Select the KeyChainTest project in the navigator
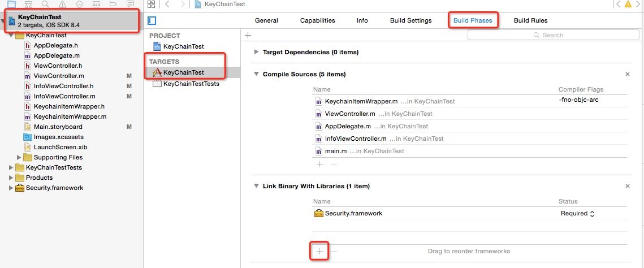Image resolution: width=644 pixels, height=268 pixels. pos(72,21)
